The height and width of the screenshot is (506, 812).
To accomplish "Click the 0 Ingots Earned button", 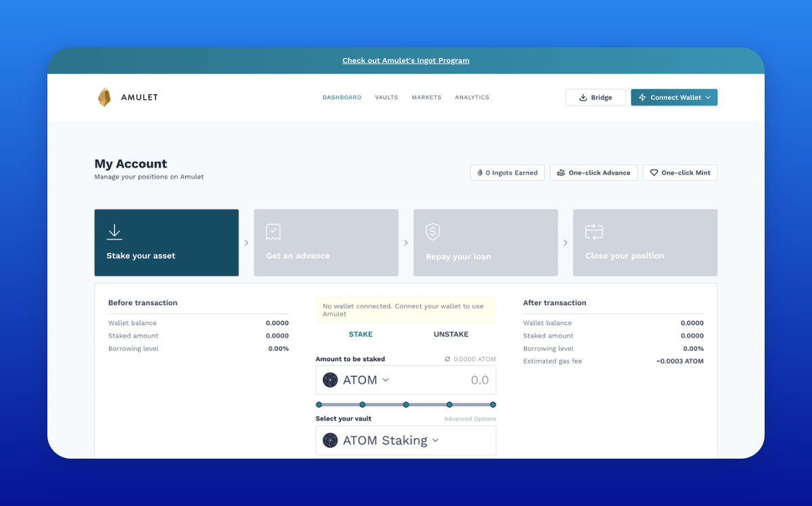I will tap(507, 172).
